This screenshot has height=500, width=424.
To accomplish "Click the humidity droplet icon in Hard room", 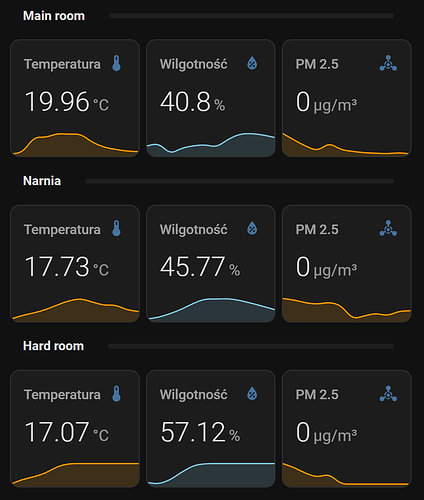I will 252,394.
